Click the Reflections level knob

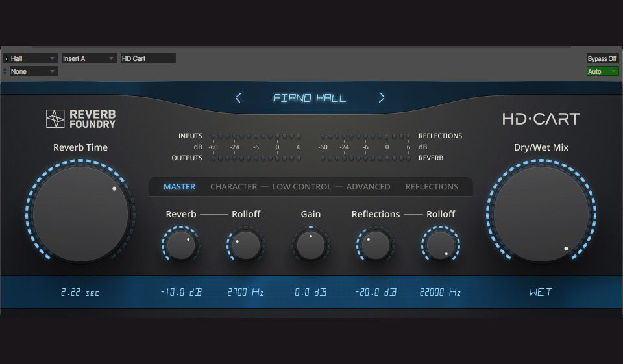(x=376, y=245)
